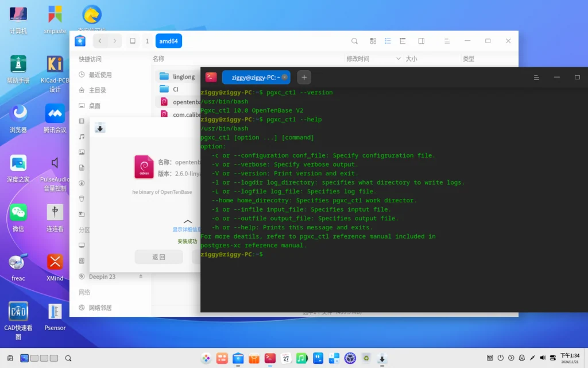588x368 pixels.
Task: Open the volume icon in system tray
Action: tap(543, 358)
